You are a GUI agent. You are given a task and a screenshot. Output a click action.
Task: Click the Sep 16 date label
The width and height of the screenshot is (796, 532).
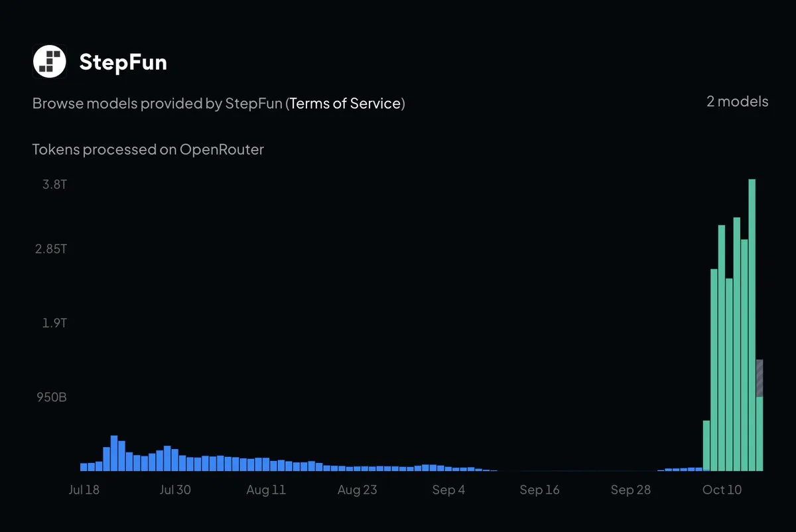tap(539, 490)
